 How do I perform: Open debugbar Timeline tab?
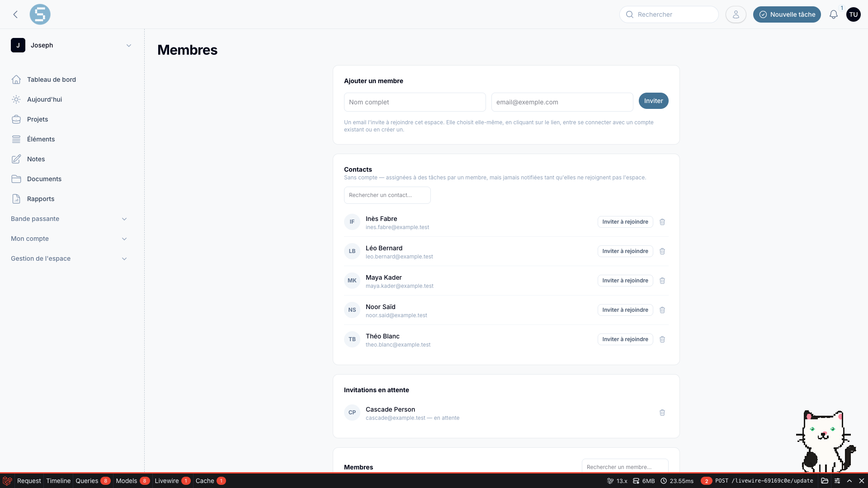(58, 481)
